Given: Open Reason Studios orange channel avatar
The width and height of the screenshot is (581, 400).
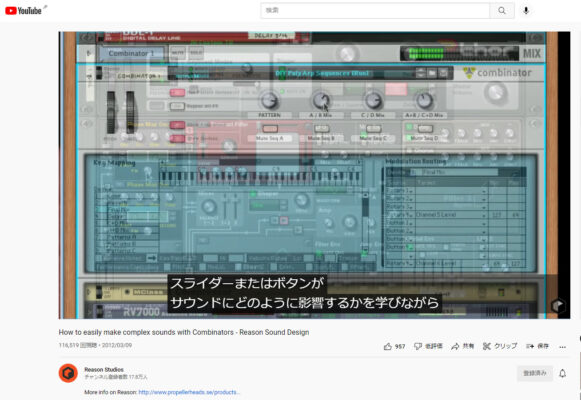Looking at the screenshot, I should coord(68,373).
